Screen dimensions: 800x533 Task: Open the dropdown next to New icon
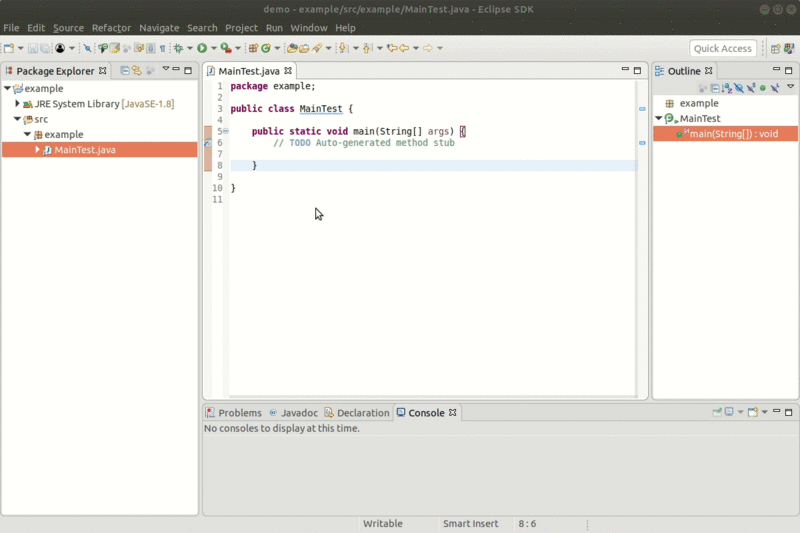coord(20,48)
